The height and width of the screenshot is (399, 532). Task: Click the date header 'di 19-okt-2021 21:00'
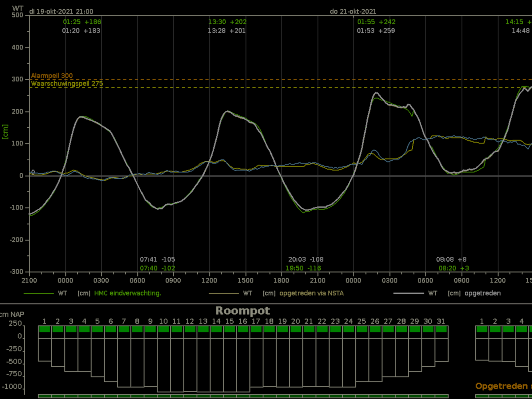(x=61, y=12)
